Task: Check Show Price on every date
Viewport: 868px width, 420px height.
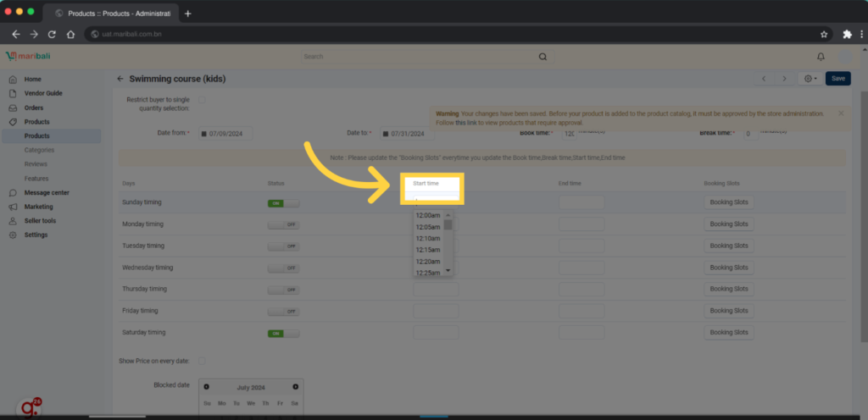Action: 202,361
